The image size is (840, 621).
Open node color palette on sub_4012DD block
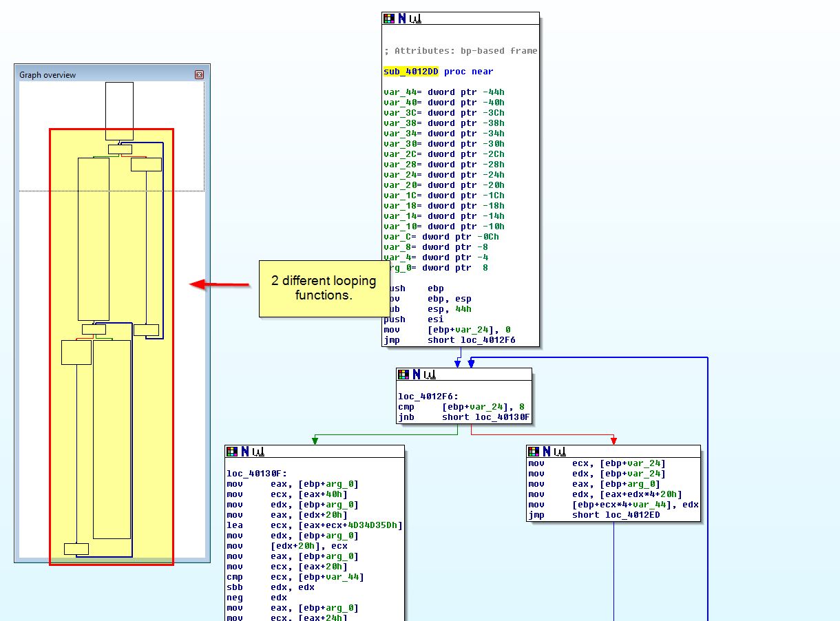[x=390, y=19]
